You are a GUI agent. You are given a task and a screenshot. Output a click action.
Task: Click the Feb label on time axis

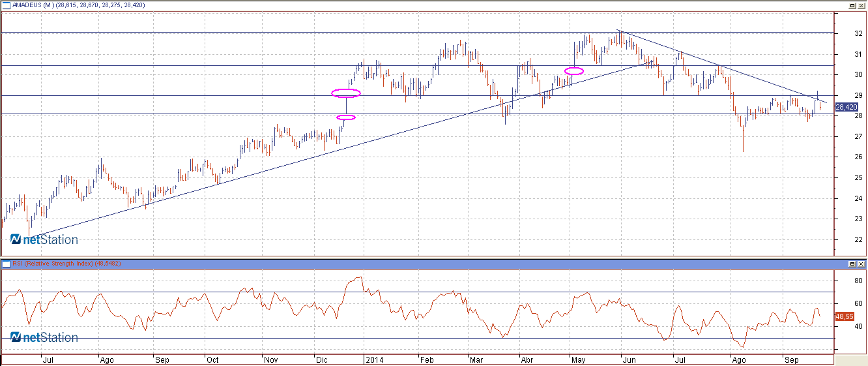[426, 359]
